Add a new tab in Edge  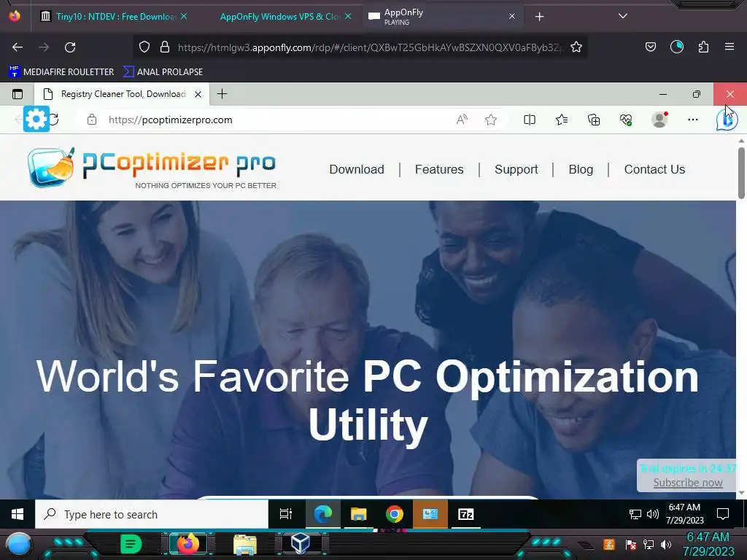tap(222, 94)
